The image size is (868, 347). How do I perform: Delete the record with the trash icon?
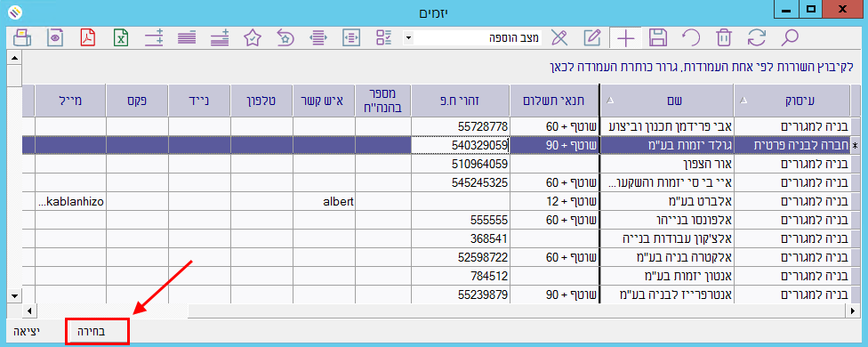point(724,38)
